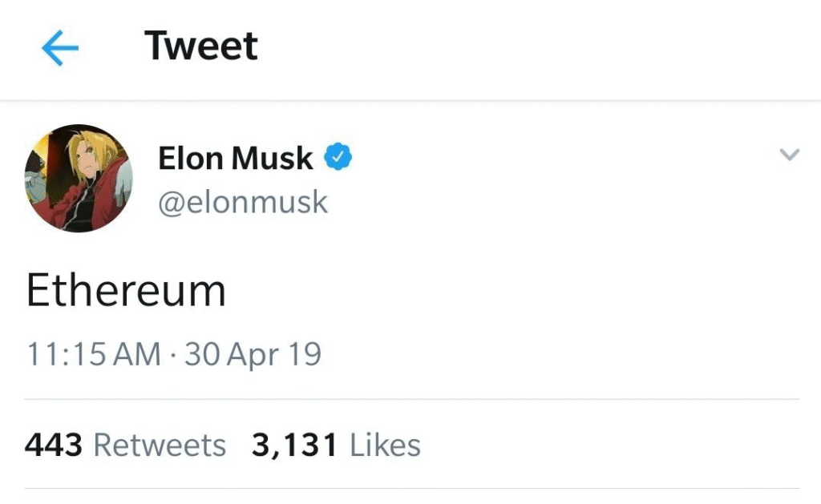Click blank area right of Ethereum text
Screen dimensions: 821x504
pyautogui.click(x=521, y=290)
